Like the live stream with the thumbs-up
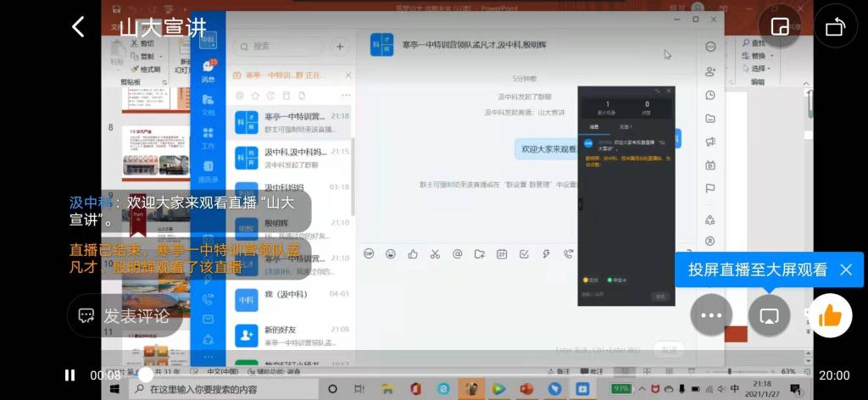 click(830, 316)
